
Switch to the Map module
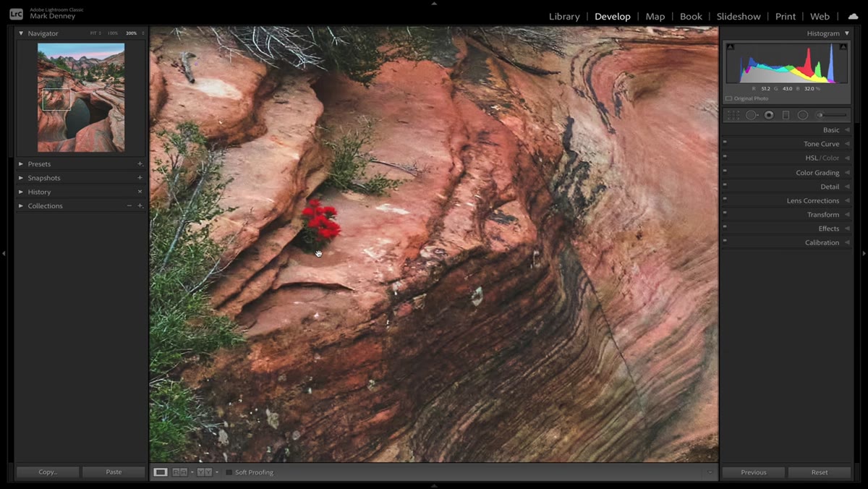point(655,16)
